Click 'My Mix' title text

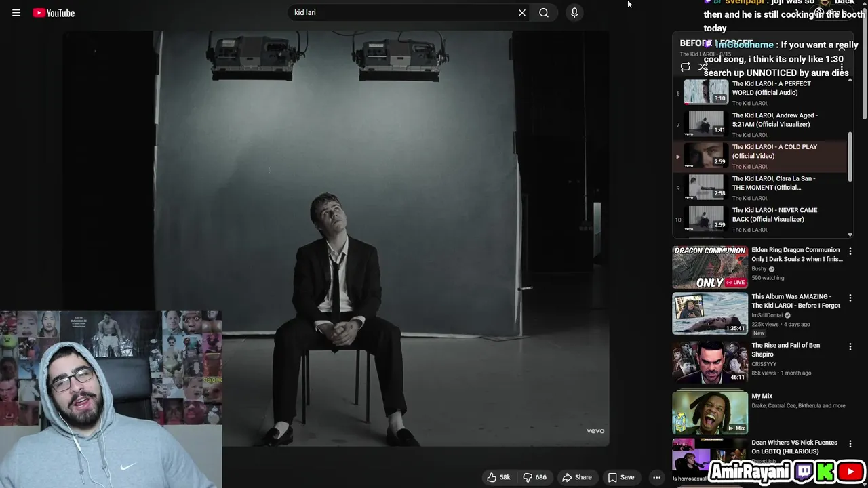coord(762,396)
